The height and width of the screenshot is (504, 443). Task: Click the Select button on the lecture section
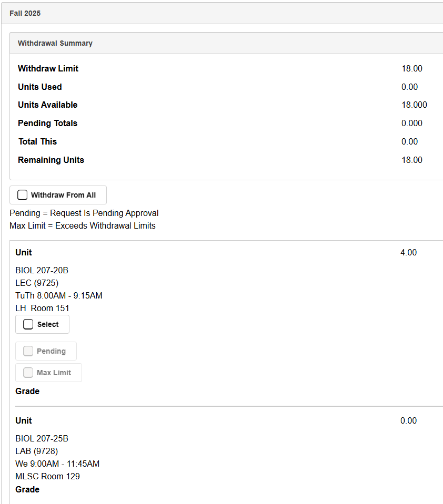tap(42, 324)
